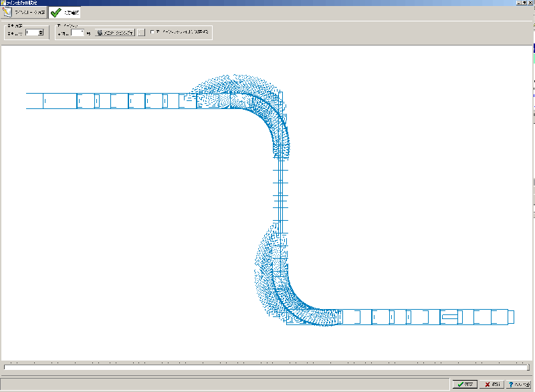This screenshot has width=535, height=392.
Task: Toggle the checkbox in the second options group
Action: [x=152, y=31]
